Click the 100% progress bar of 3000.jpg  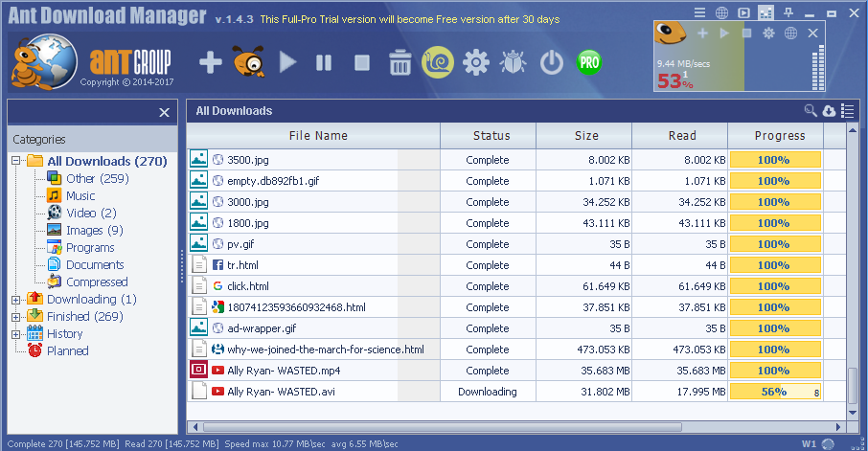point(775,202)
